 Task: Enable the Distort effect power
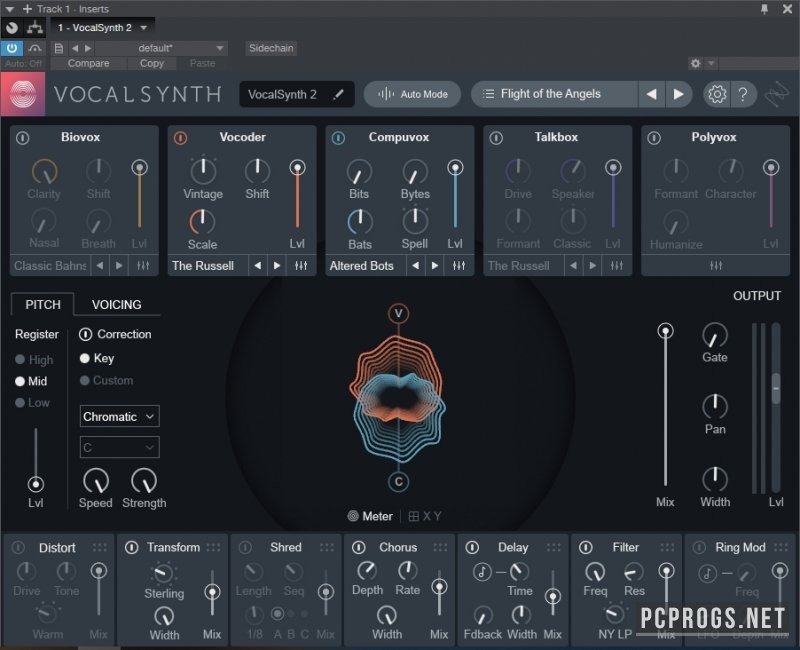[x=18, y=547]
